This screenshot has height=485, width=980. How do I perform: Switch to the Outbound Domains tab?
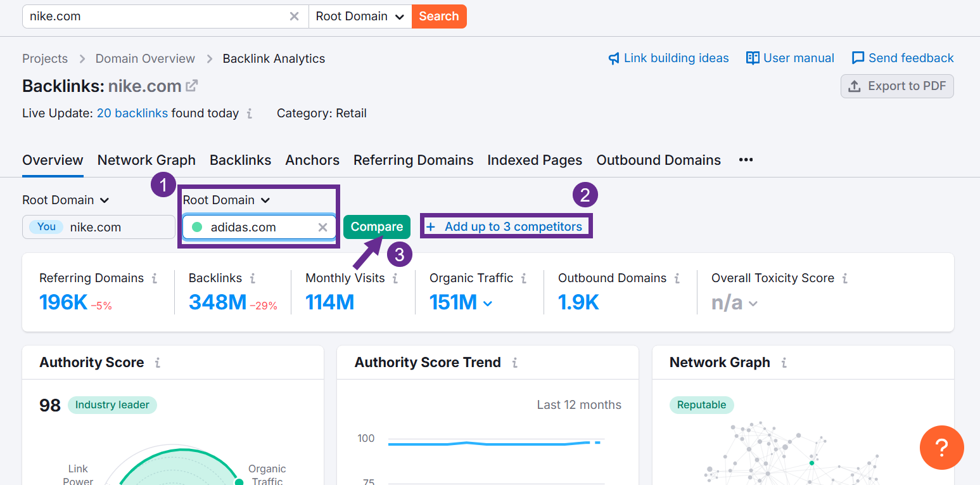coord(658,160)
